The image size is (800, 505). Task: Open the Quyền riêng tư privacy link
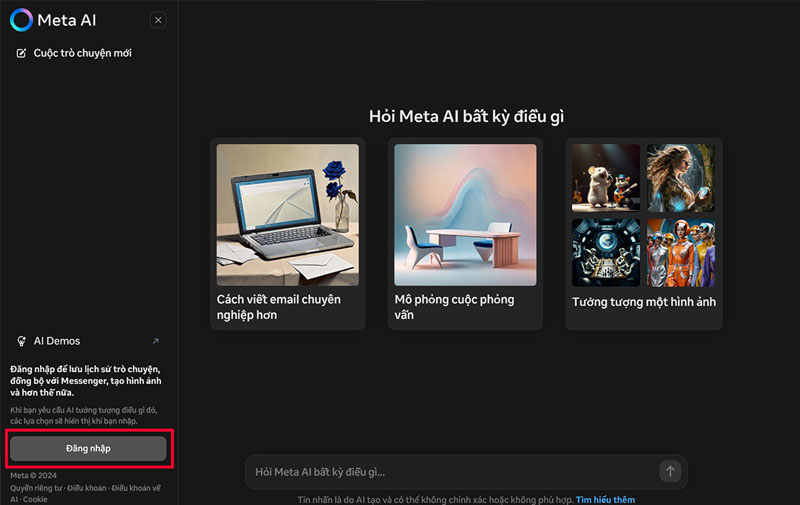coord(36,488)
